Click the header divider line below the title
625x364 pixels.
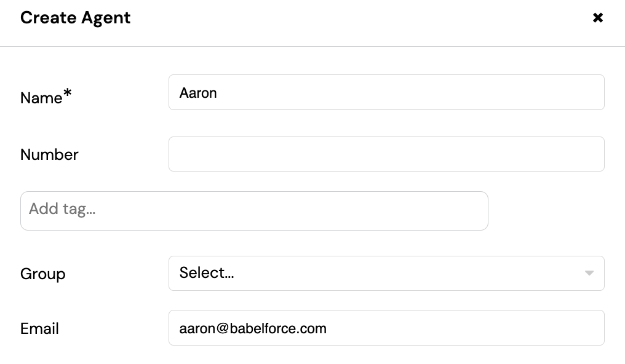click(x=312, y=46)
